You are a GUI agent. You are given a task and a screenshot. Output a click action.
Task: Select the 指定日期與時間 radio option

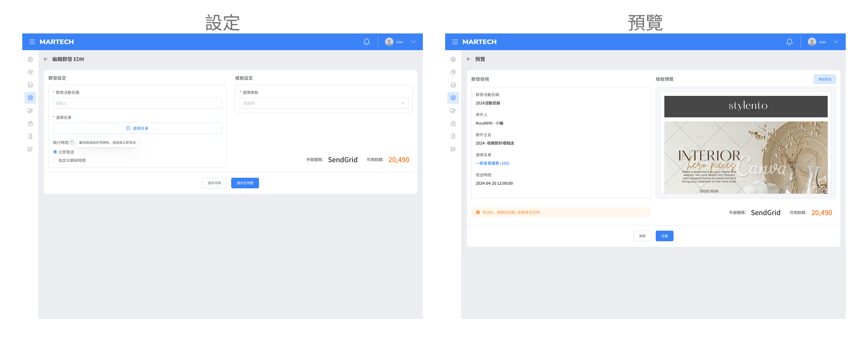(x=55, y=160)
